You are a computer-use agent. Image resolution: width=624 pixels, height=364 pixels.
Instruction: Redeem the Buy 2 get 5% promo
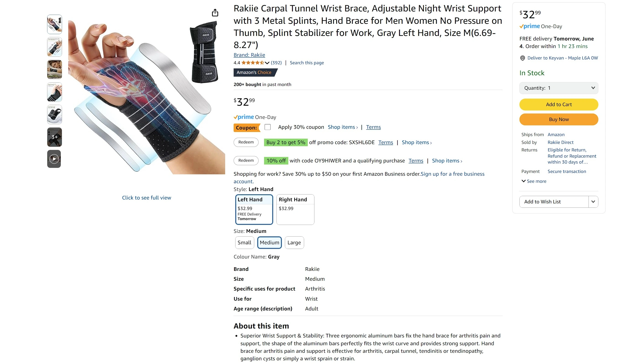coord(246,142)
